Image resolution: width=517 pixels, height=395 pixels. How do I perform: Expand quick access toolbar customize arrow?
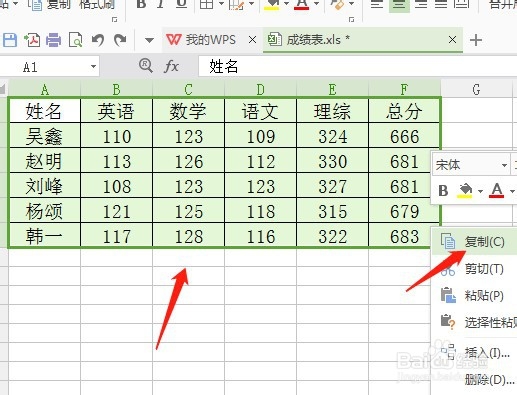pyautogui.click(x=149, y=41)
